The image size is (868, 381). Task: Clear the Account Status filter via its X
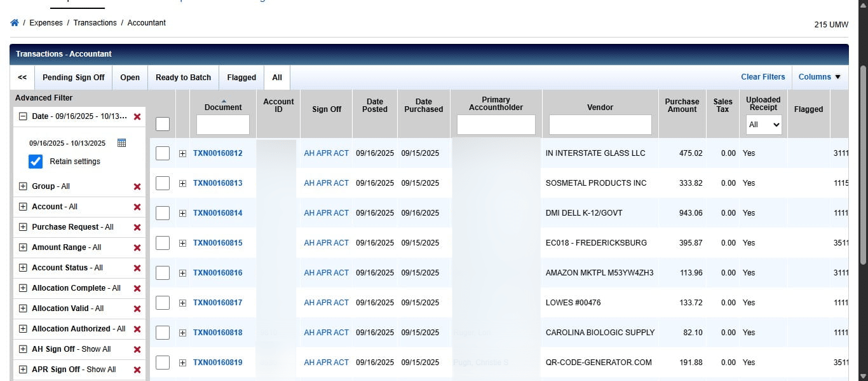[x=136, y=267]
